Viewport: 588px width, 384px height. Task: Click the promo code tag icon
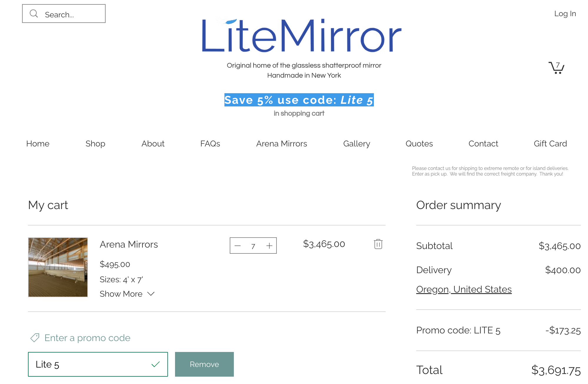point(35,338)
